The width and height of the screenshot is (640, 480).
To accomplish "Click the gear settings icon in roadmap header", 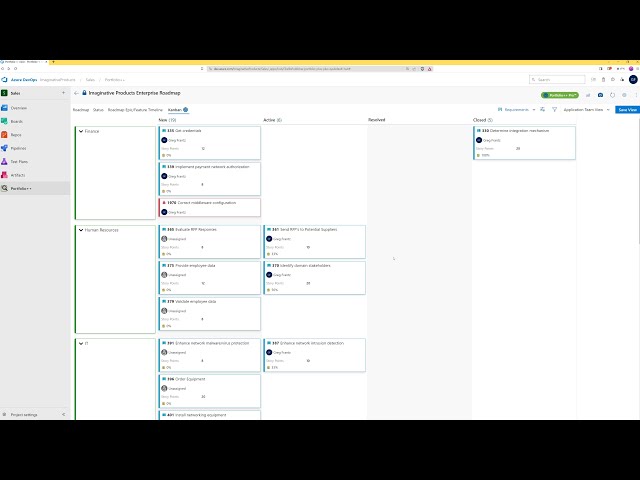I will pos(624,95).
